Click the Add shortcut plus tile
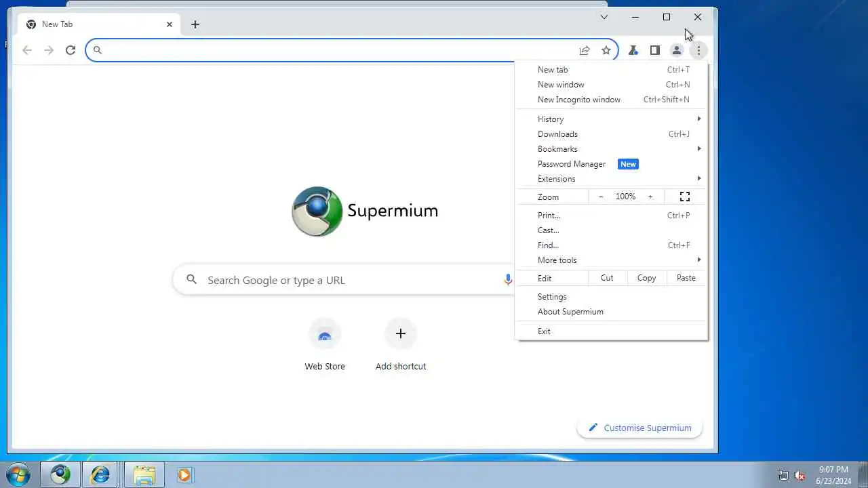This screenshot has width=868, height=488. point(401,346)
